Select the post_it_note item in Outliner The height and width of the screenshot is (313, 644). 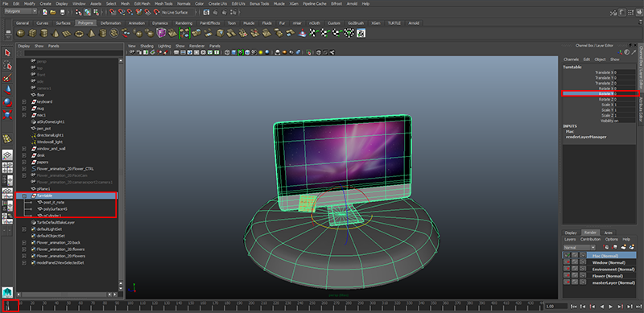[x=53, y=203]
